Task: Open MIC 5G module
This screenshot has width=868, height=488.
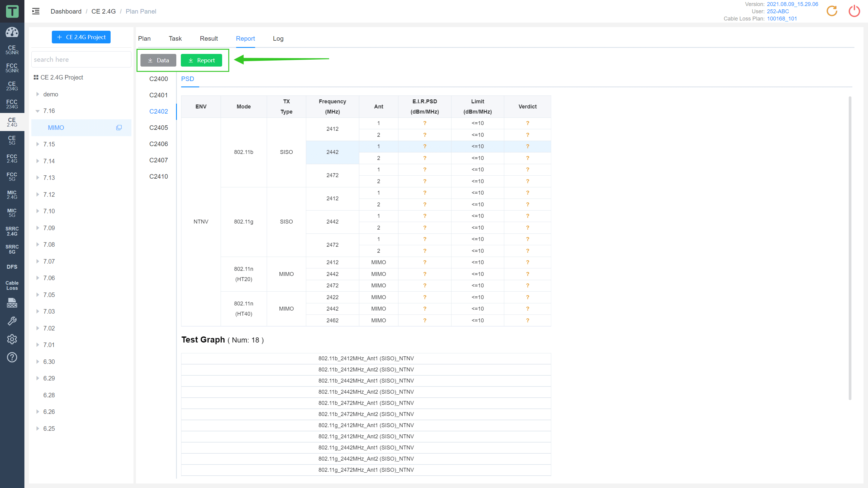Action: [12, 212]
